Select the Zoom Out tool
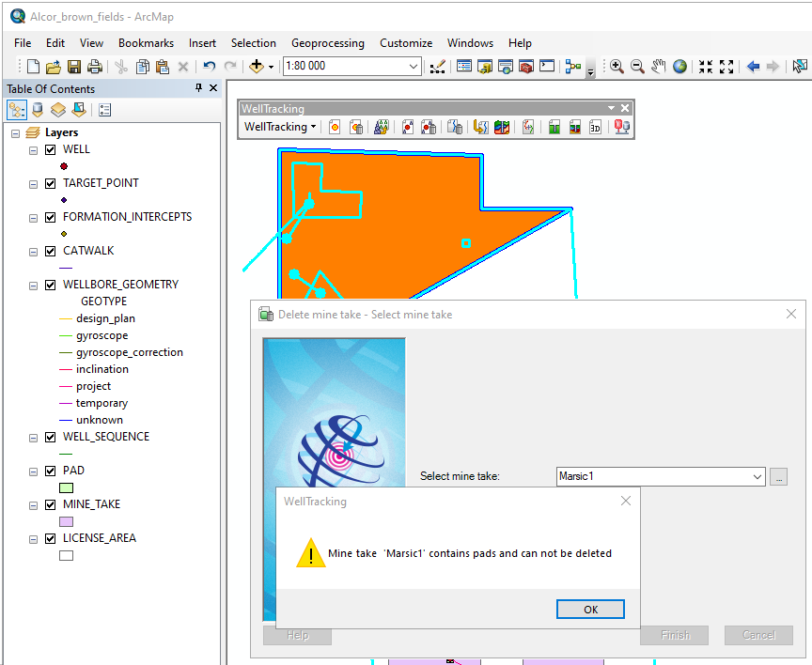Image resolution: width=812 pixels, height=665 pixels. click(x=637, y=67)
